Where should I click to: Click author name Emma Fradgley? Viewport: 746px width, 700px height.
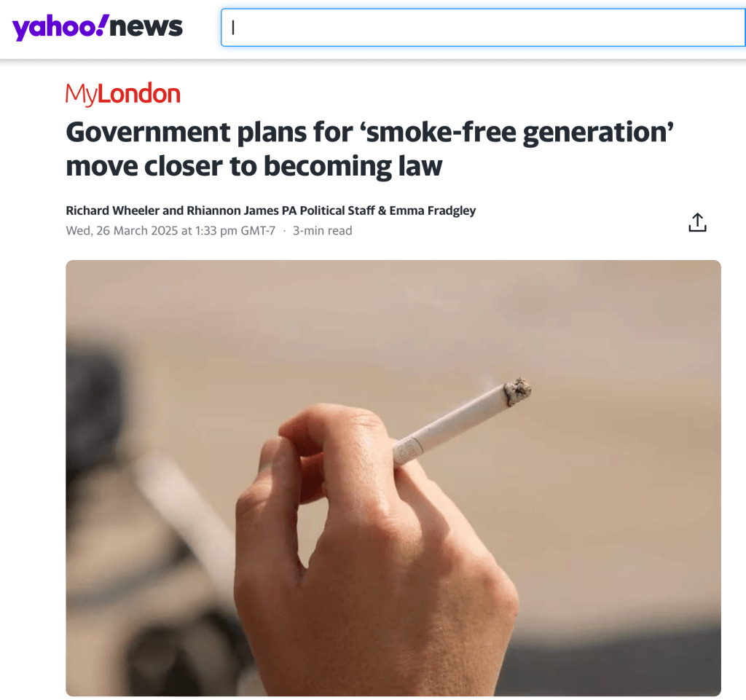pos(433,211)
